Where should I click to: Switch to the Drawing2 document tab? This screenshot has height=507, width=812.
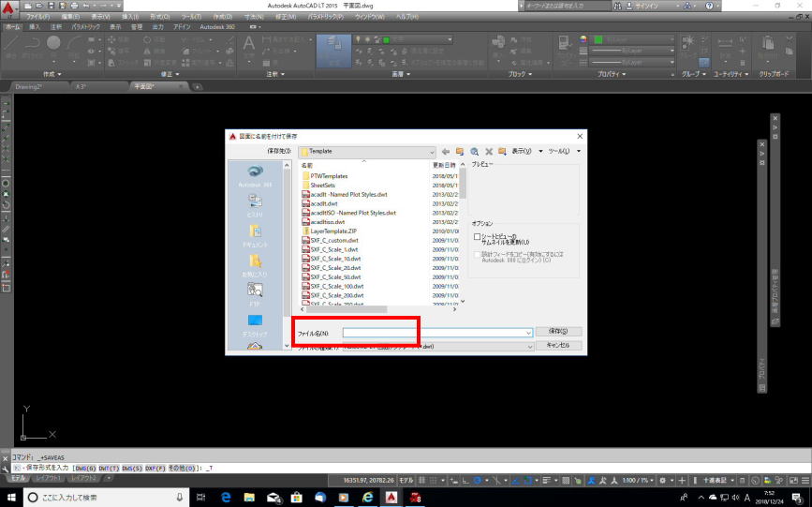(28, 86)
